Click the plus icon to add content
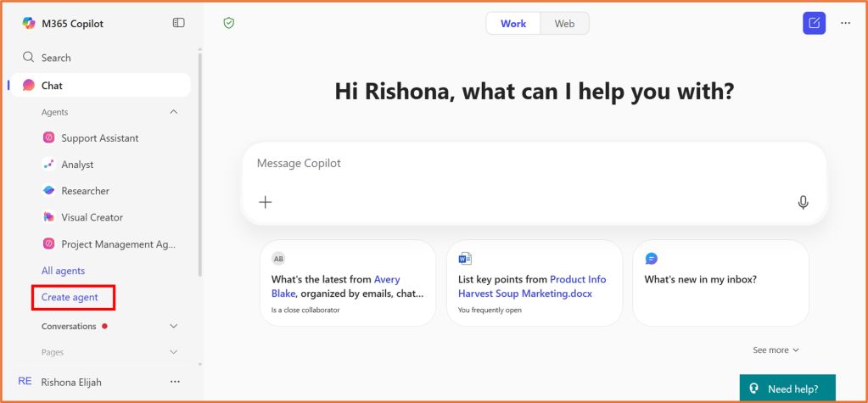 [x=266, y=202]
